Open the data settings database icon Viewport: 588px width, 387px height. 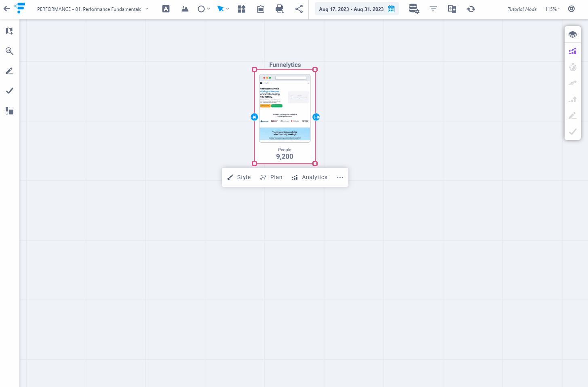414,9
